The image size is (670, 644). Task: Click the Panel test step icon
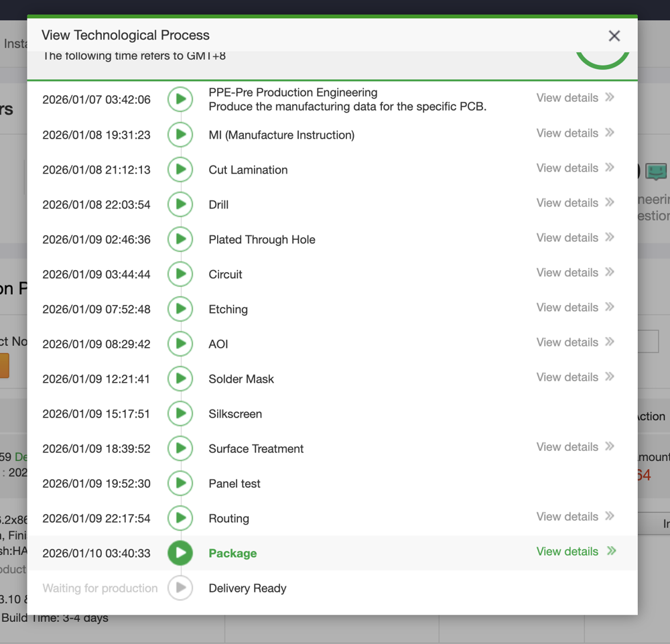point(180,483)
